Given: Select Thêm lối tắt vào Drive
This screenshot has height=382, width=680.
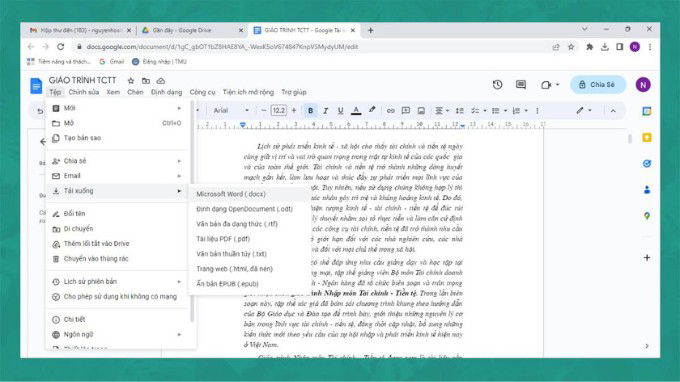Looking at the screenshot, I should (117, 244).
